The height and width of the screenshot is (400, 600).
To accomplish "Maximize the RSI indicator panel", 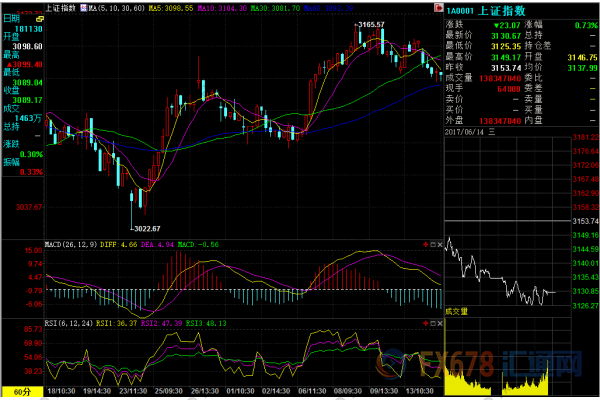I will 434,325.
